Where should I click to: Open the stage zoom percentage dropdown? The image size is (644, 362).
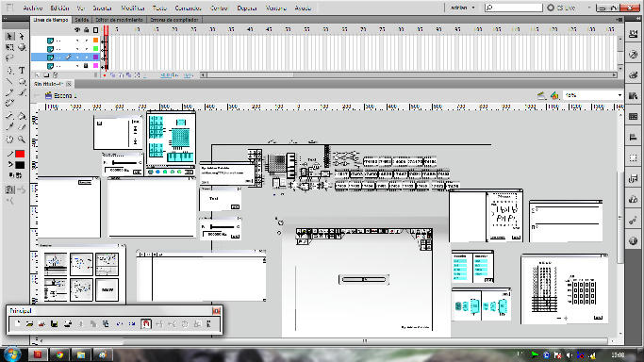(x=593, y=95)
